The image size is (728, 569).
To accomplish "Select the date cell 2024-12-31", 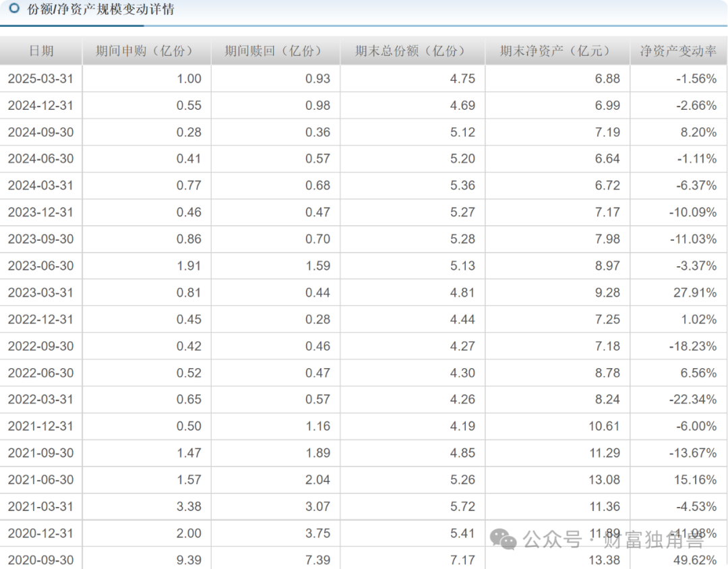I will click(41, 105).
